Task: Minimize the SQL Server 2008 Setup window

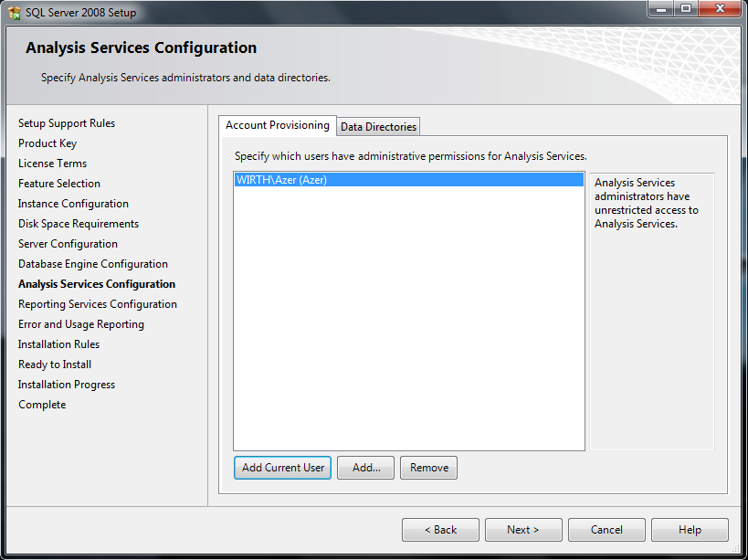Action: [x=661, y=8]
